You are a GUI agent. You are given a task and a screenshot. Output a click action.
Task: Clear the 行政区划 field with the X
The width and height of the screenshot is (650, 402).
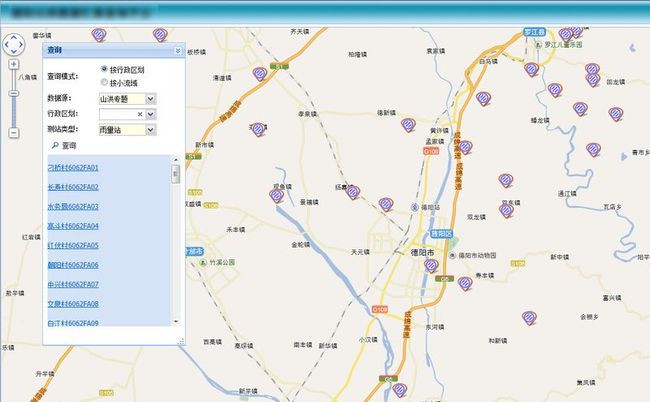point(140,114)
